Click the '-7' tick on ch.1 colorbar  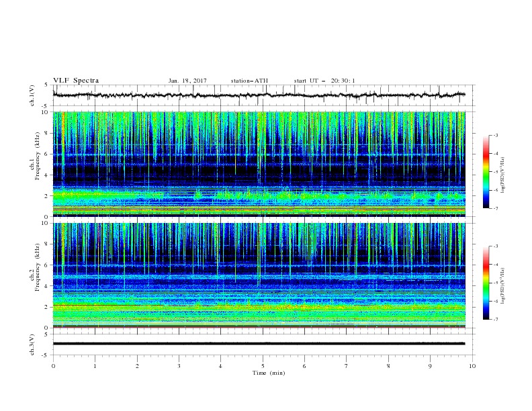pos(495,208)
